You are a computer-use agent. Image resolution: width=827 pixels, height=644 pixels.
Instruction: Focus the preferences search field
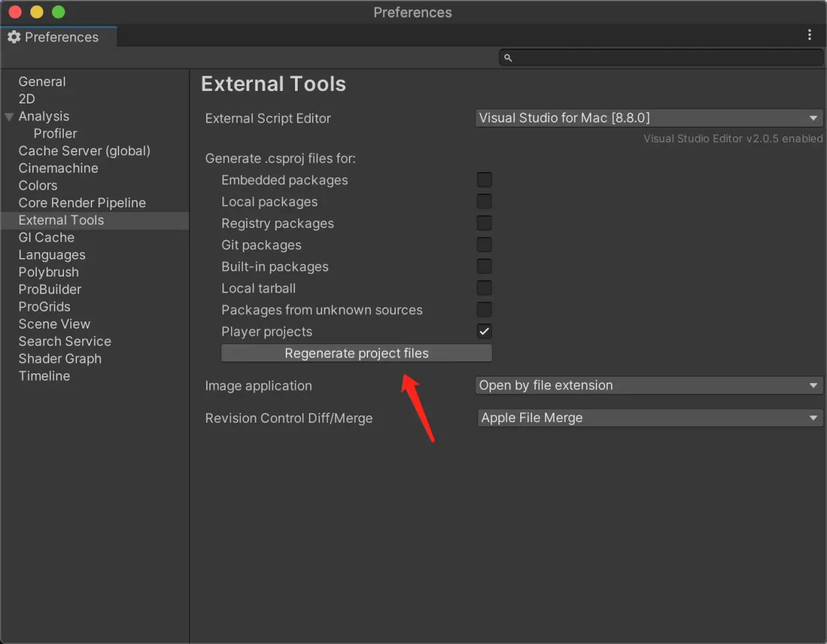661,58
